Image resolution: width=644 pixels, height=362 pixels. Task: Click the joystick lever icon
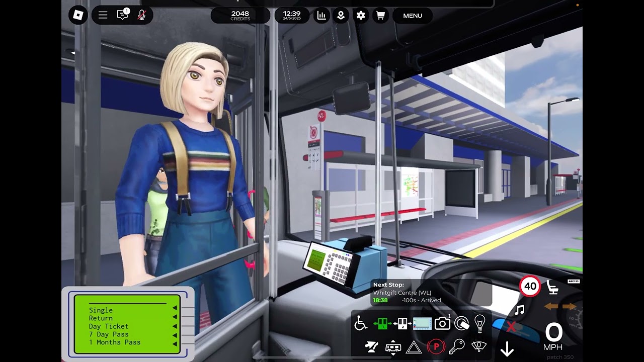pos(371,347)
